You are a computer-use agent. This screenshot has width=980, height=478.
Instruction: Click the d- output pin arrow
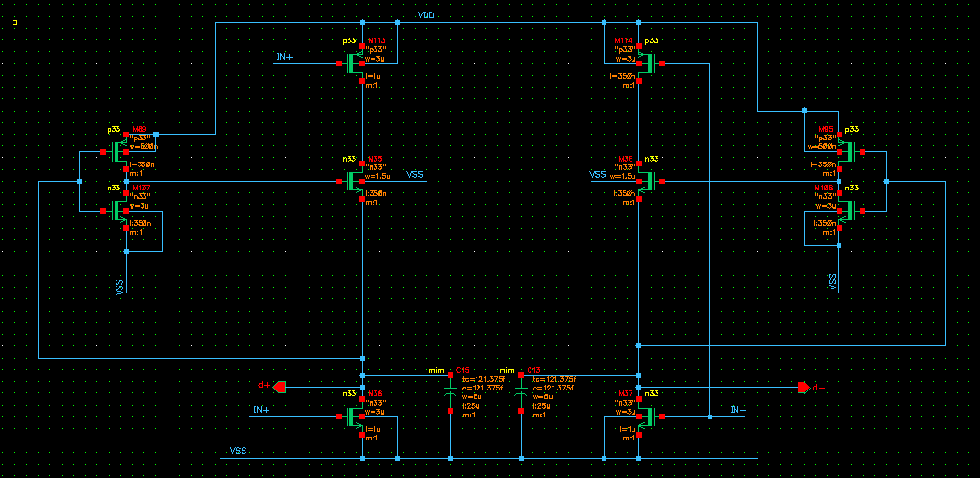coord(804,388)
